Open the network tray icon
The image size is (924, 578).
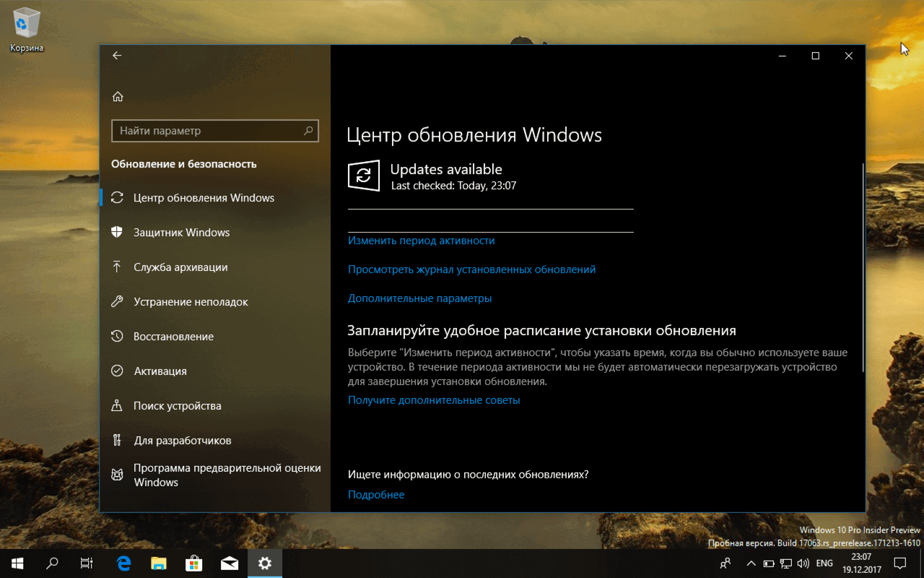pos(786,563)
